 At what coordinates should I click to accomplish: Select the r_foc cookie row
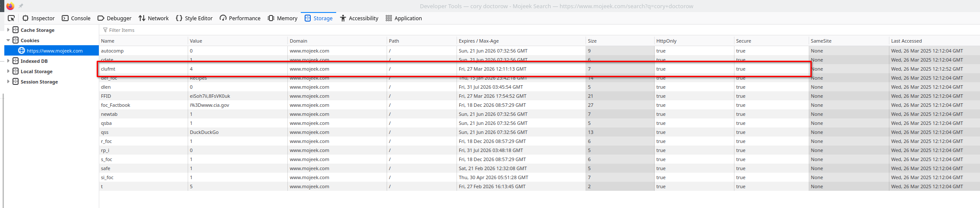click(539, 141)
